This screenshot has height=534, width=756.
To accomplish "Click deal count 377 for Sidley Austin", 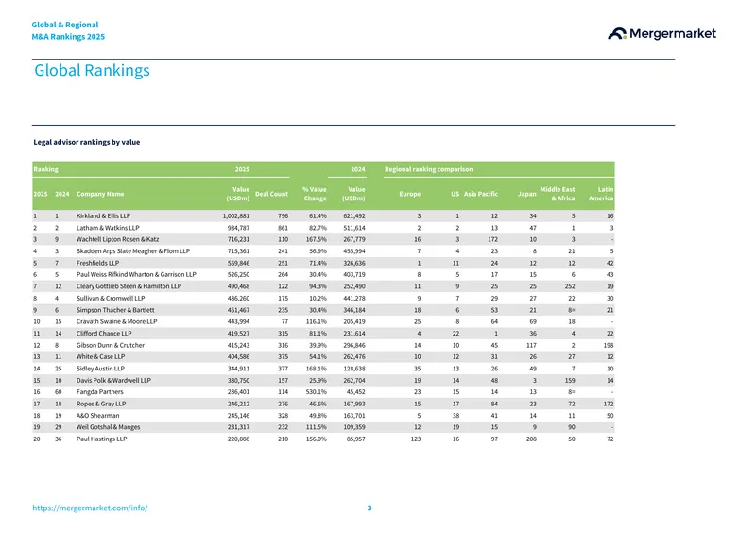I will [x=283, y=369].
